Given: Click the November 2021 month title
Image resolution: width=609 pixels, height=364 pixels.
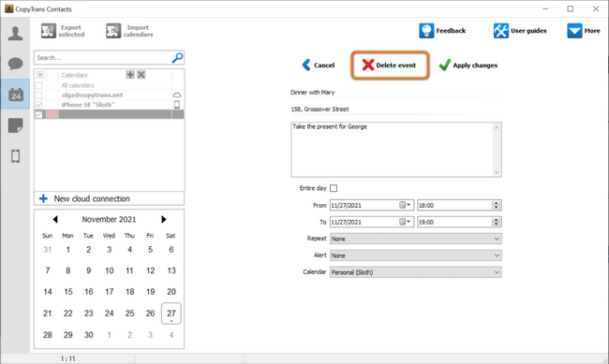Looking at the screenshot, I should (x=109, y=220).
